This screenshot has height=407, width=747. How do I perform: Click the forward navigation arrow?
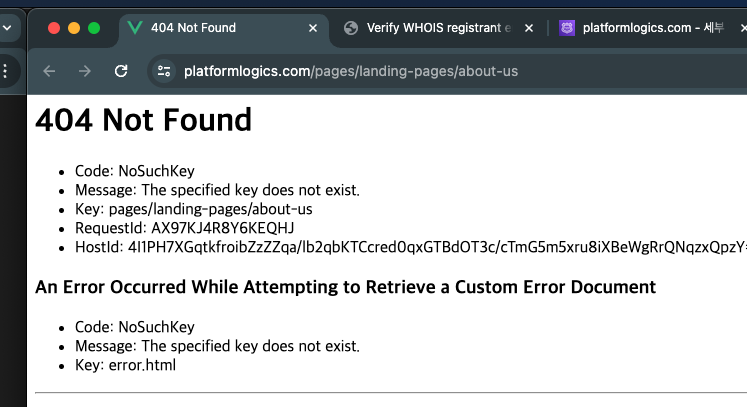pos(85,71)
